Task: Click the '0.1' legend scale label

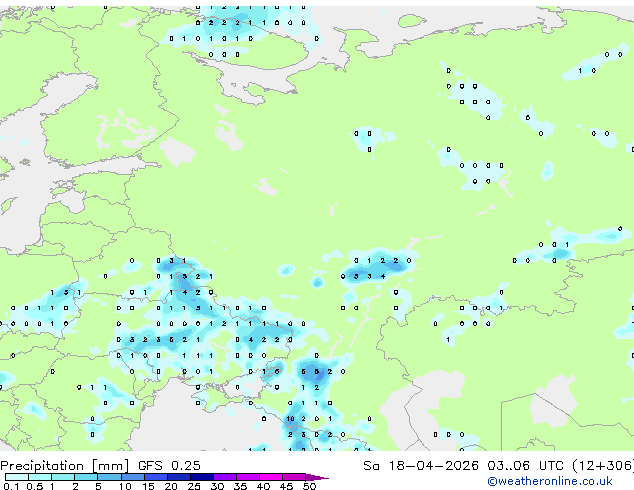Action: tap(11, 486)
